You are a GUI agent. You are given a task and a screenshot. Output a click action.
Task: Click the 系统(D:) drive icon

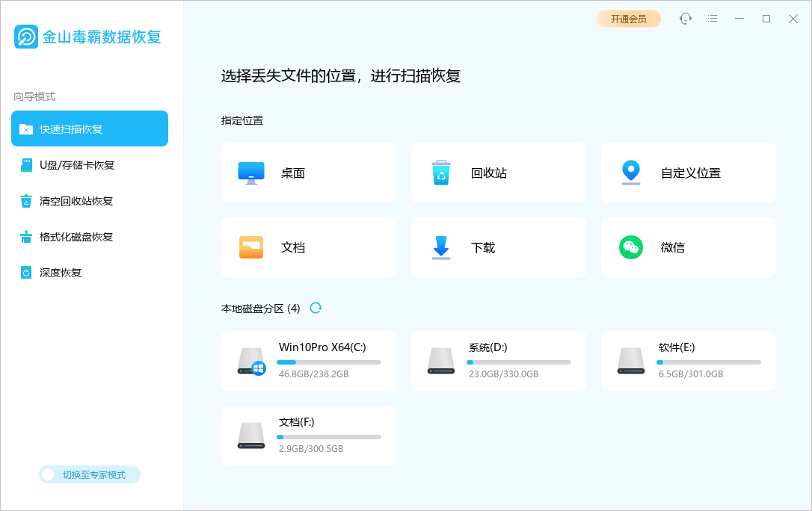click(441, 361)
